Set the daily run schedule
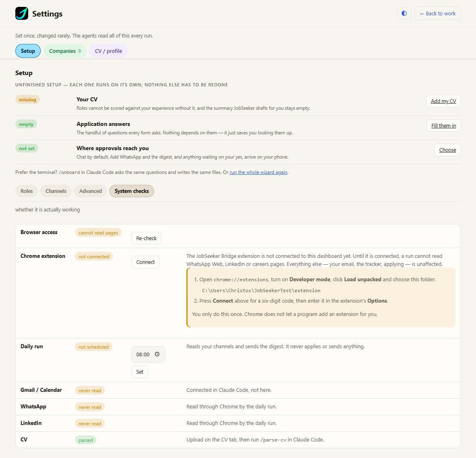The width and height of the screenshot is (476, 458). 140,372
